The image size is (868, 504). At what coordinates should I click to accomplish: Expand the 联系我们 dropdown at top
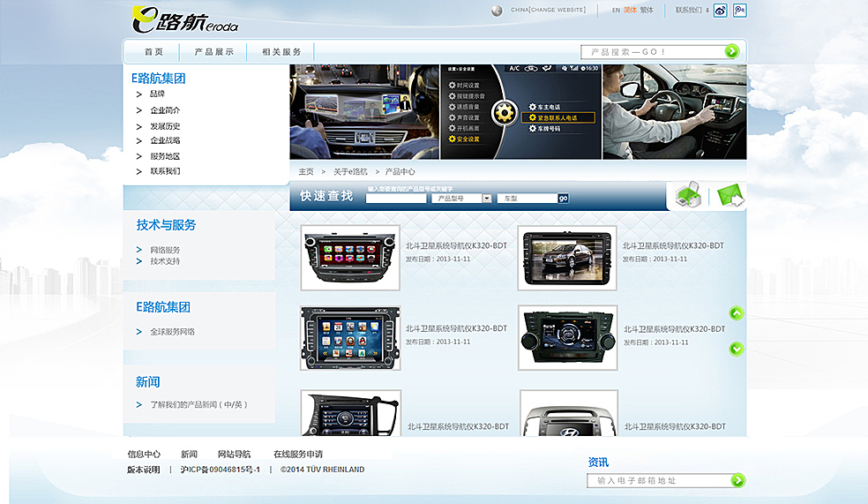point(692,10)
